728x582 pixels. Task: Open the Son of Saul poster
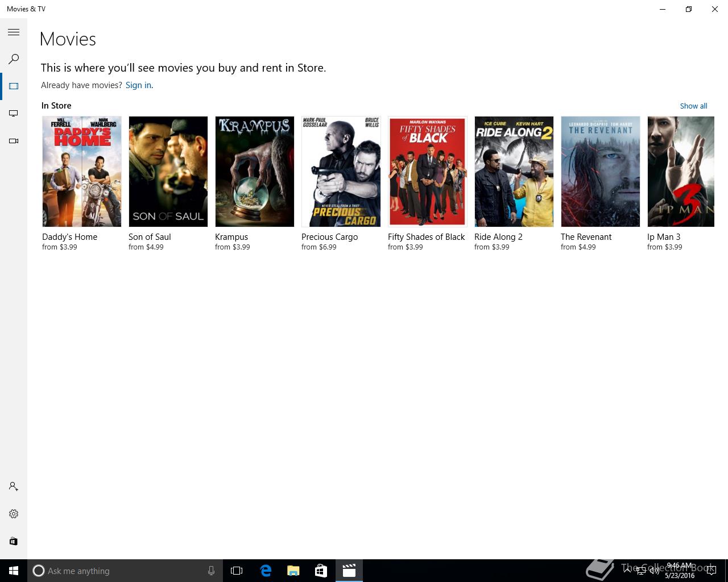tap(168, 172)
